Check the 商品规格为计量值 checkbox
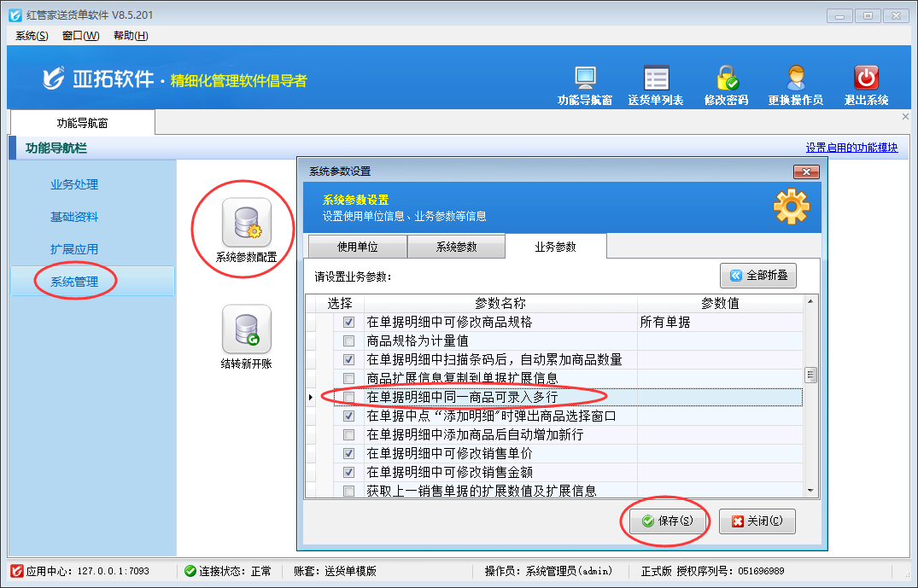Screen dimensions: 918x588 click(348, 341)
